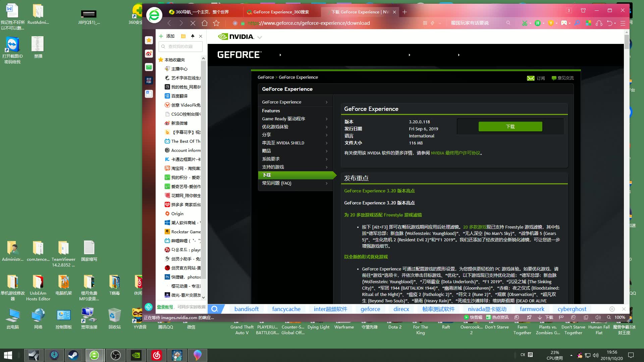
Task: Open NVIDIA 最终用户许可协议 link
Action: (x=455, y=153)
